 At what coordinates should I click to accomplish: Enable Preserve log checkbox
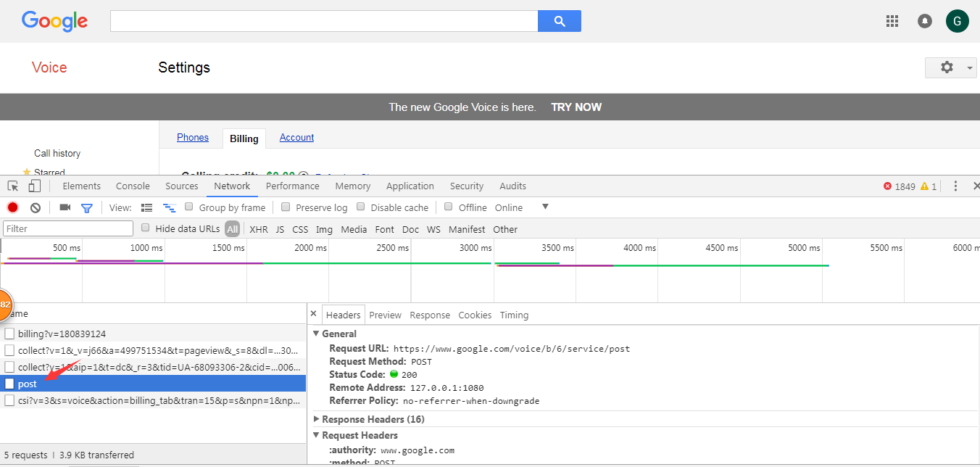(286, 207)
